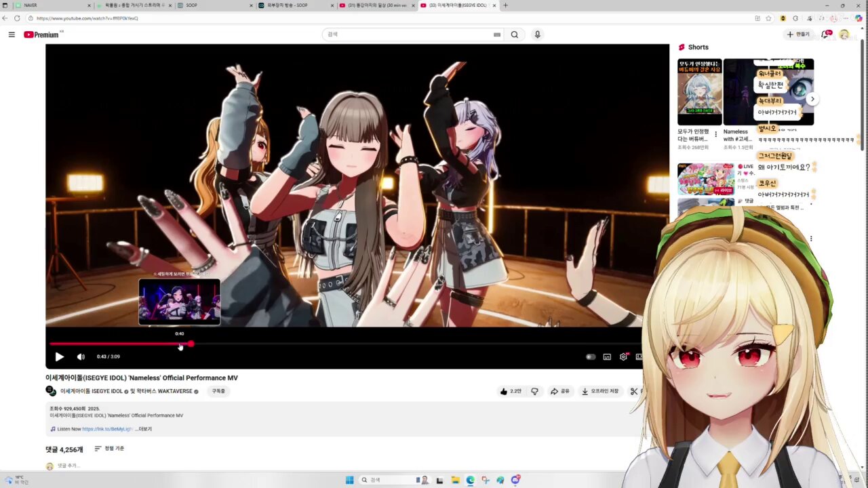
Task: Click the browser address bar URL
Action: click(x=87, y=18)
